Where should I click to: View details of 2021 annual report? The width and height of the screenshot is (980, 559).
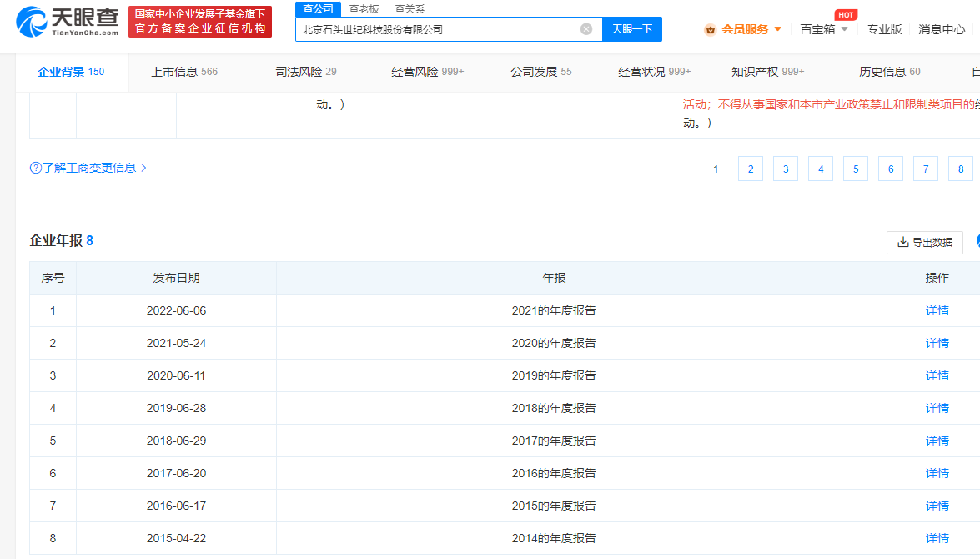pyautogui.click(x=937, y=310)
